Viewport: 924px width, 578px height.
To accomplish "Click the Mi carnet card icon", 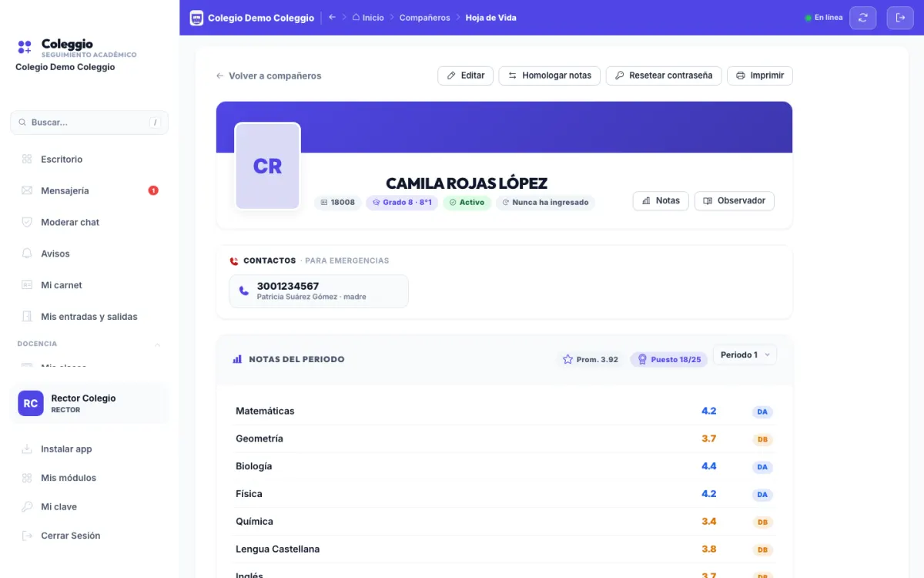I will click(x=27, y=285).
